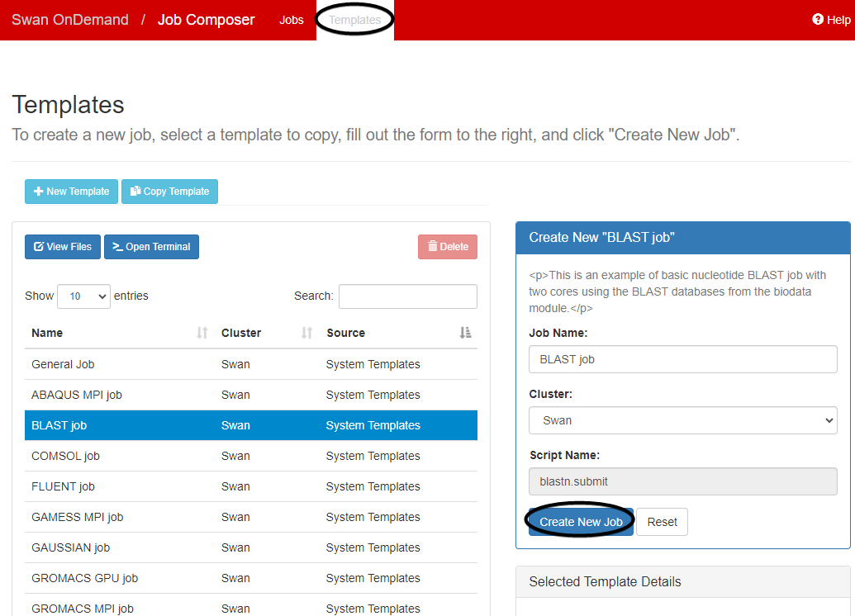The height and width of the screenshot is (616, 855).
Task: Sort table by Cluster column arrows
Action: [306, 333]
